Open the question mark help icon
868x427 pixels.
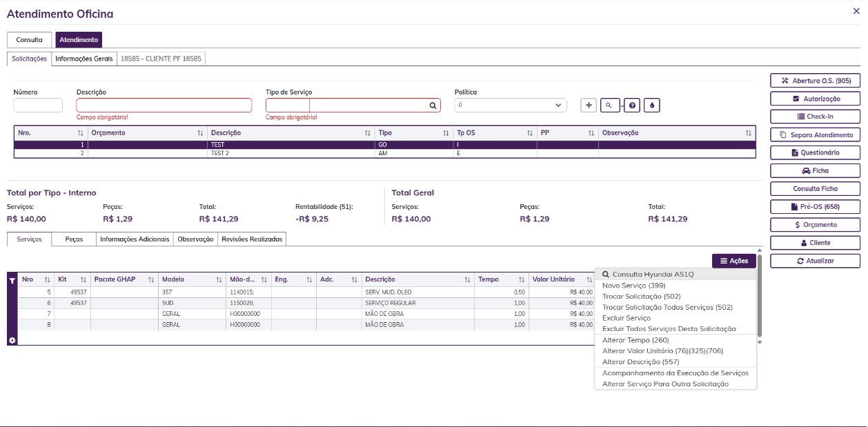click(x=633, y=105)
